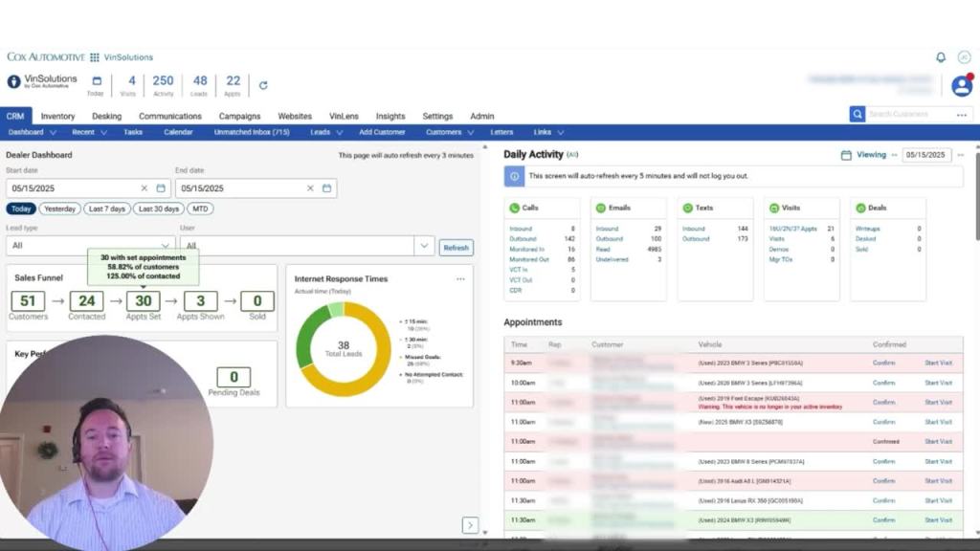Open Internet Response Times options ellipsis

(460, 279)
